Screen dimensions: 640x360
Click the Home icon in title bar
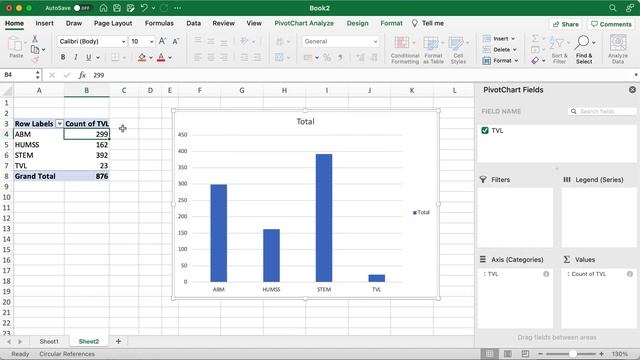(103, 8)
